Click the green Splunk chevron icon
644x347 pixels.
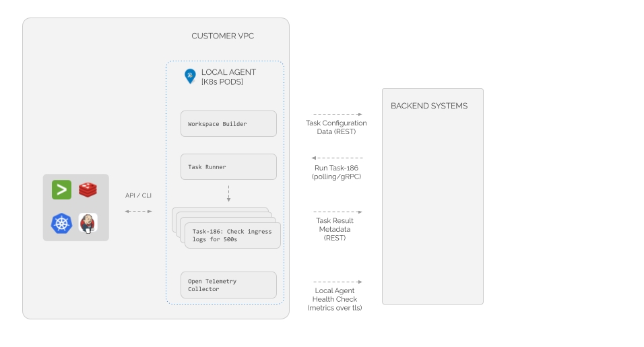coord(61,190)
